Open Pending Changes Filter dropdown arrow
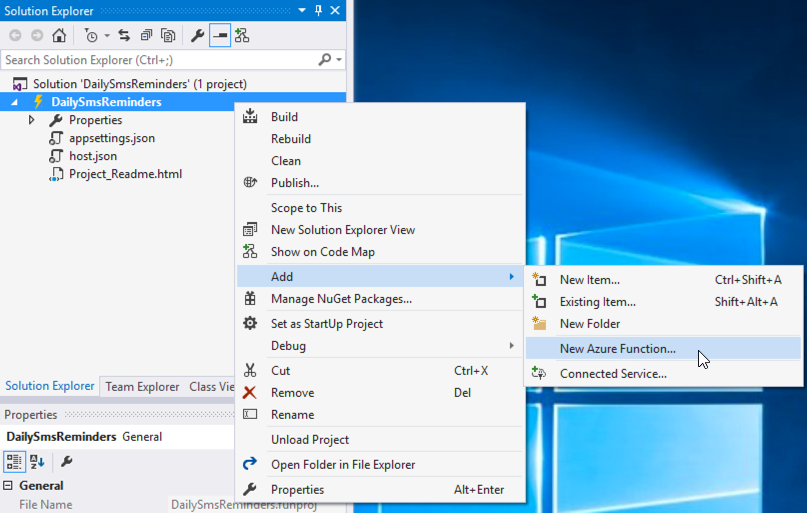Image resolution: width=807 pixels, height=513 pixels. coord(107,36)
